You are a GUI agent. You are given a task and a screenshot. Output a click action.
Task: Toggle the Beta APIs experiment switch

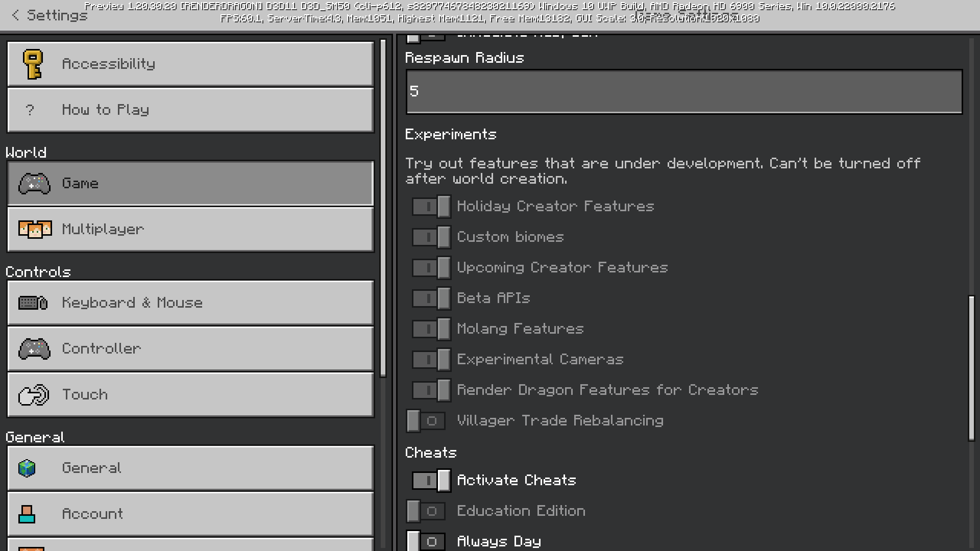click(x=431, y=298)
